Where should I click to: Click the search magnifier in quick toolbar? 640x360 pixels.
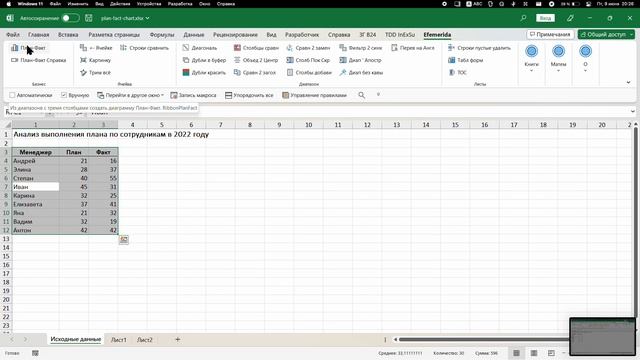point(361,95)
